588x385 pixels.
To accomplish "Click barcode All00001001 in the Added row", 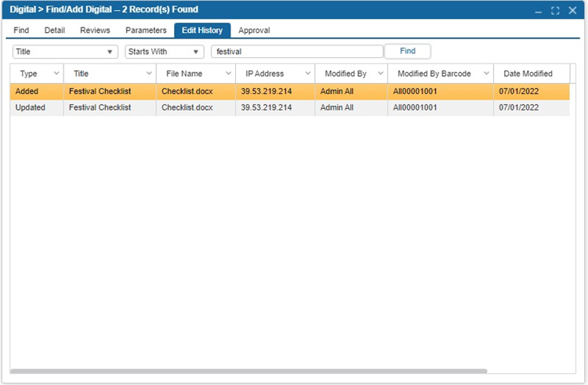I will point(415,91).
